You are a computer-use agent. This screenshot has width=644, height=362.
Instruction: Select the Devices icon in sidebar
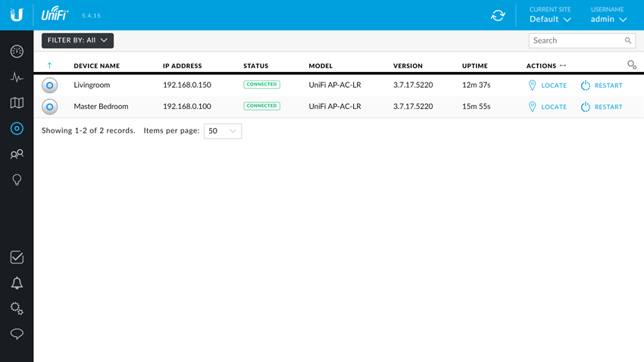coord(17,129)
